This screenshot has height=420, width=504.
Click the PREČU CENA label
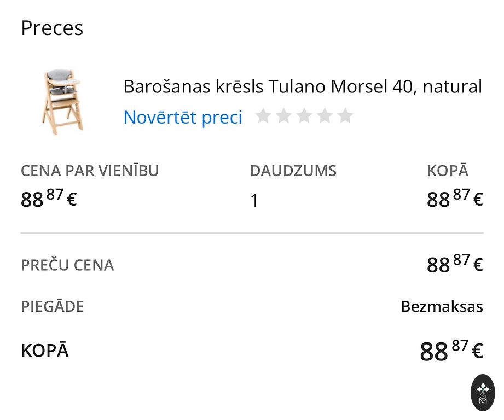click(x=67, y=265)
